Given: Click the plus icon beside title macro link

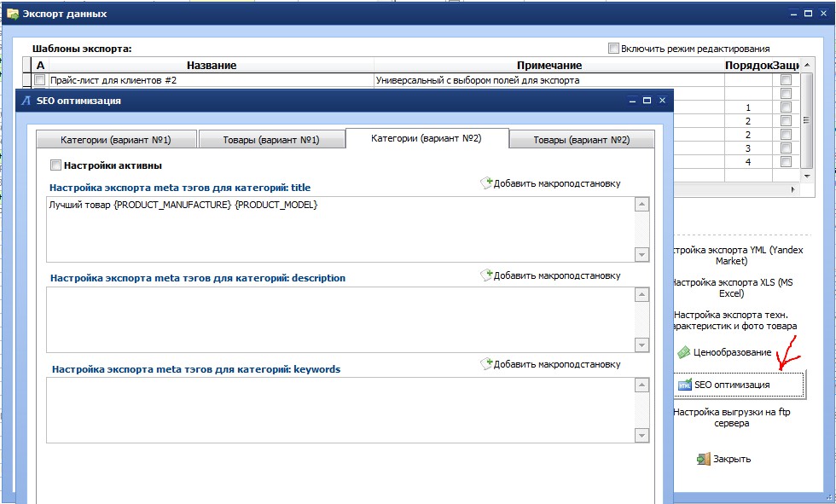Looking at the screenshot, I should (x=486, y=183).
